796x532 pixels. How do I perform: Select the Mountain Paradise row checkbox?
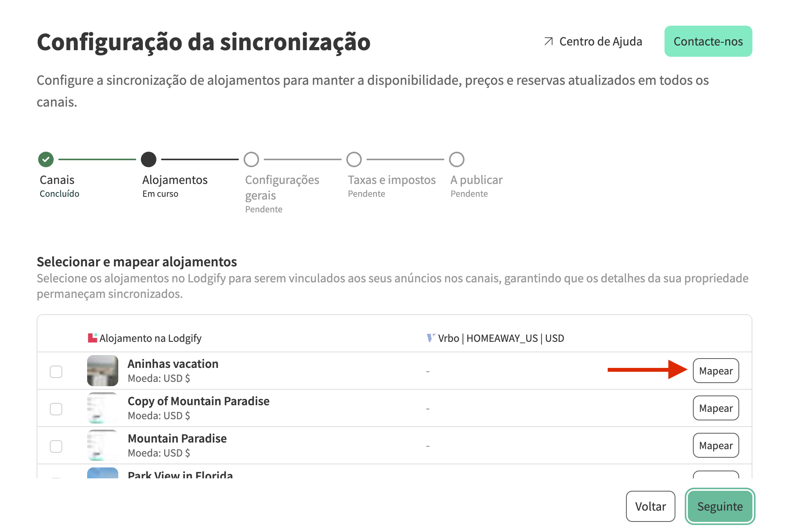click(x=56, y=446)
